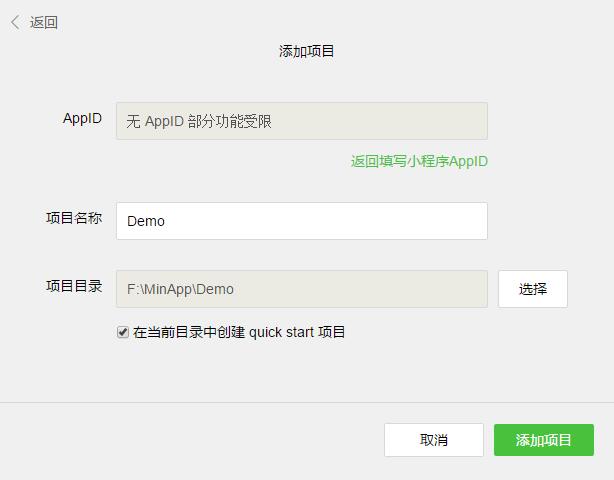
Task: Cancel with the 取消 button
Action: [x=434, y=440]
